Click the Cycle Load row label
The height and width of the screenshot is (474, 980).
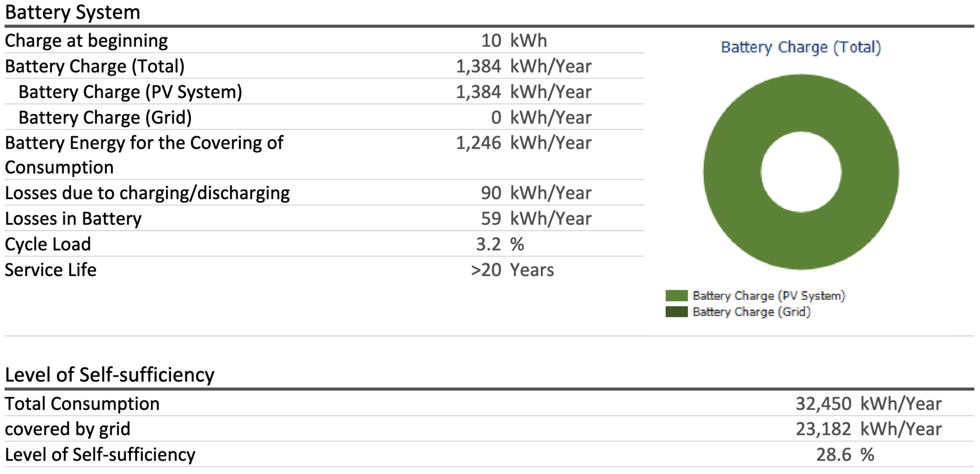tap(47, 244)
